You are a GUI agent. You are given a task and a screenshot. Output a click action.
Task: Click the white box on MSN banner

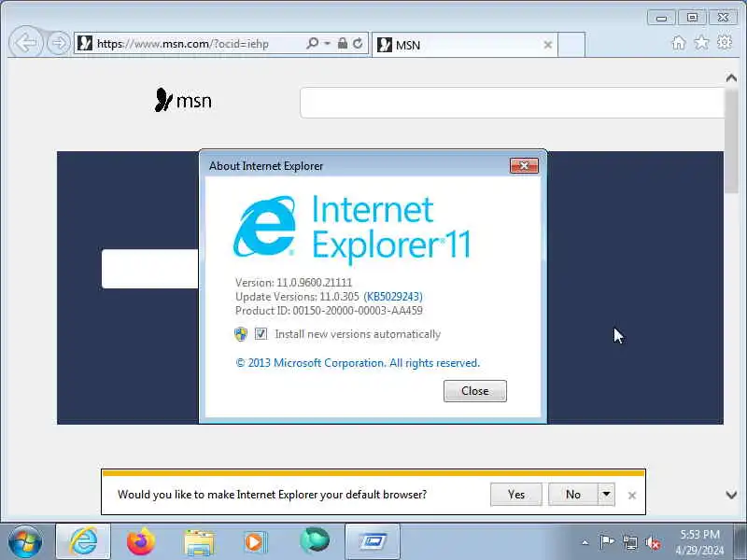pos(150,269)
